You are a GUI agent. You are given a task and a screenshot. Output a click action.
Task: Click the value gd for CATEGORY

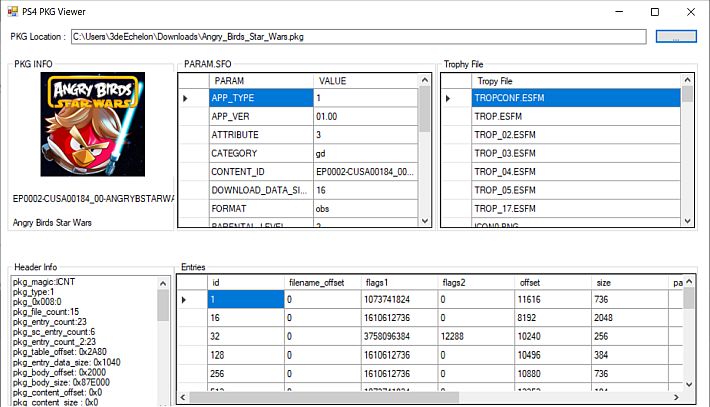(365, 153)
